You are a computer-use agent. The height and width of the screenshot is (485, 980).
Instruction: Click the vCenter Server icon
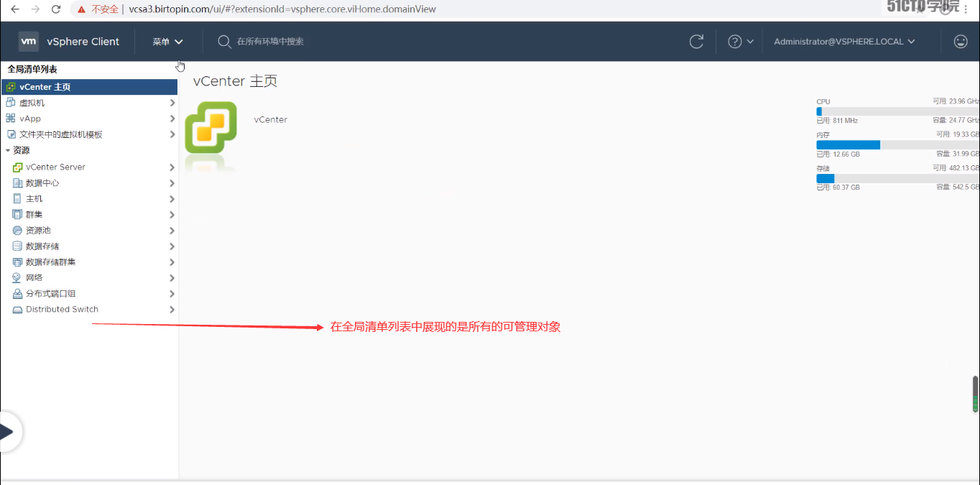pyautogui.click(x=18, y=167)
